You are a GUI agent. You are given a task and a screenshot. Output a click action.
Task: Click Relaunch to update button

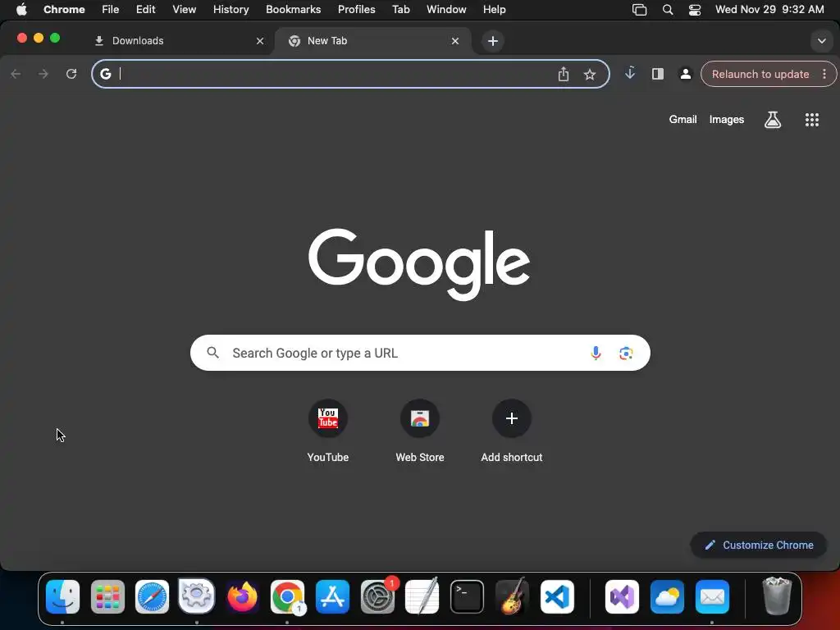760,74
